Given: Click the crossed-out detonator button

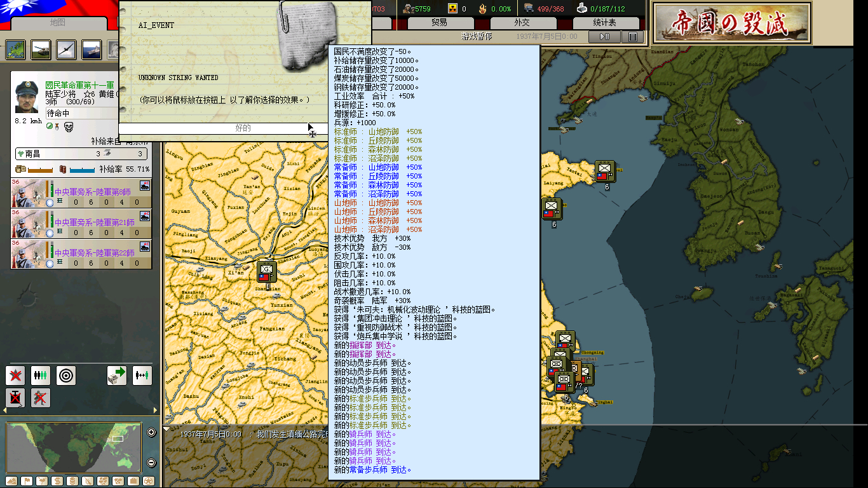Looking at the screenshot, I should coord(15,398).
